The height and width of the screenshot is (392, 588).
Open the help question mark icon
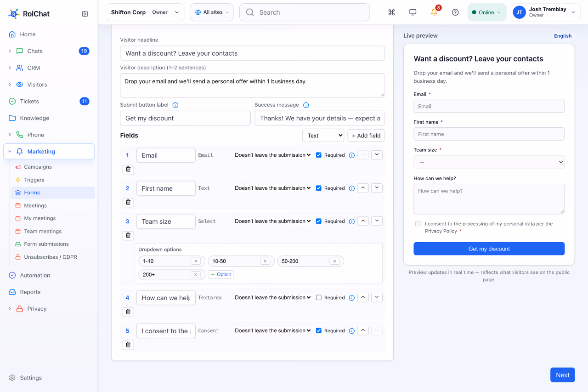(x=455, y=12)
